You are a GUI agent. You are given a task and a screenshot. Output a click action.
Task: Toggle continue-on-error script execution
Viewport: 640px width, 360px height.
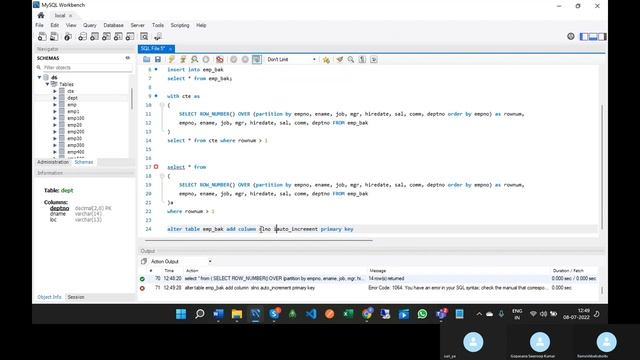220,60
